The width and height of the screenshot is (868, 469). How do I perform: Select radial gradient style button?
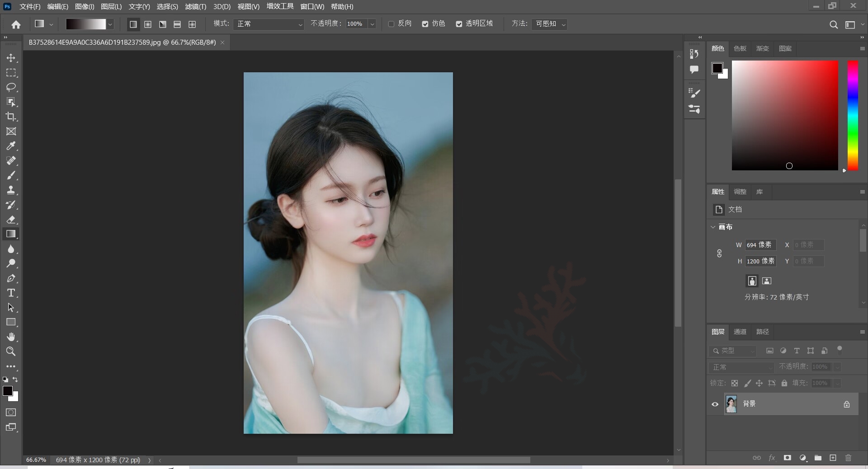148,24
